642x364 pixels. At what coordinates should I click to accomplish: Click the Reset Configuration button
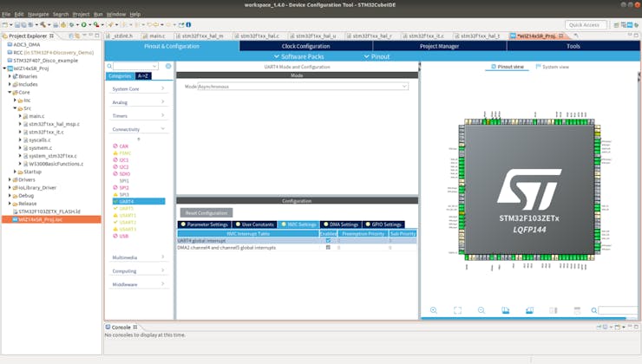206,212
